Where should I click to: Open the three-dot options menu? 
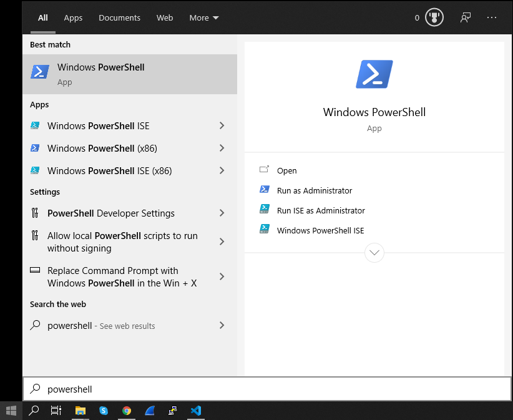pos(492,17)
